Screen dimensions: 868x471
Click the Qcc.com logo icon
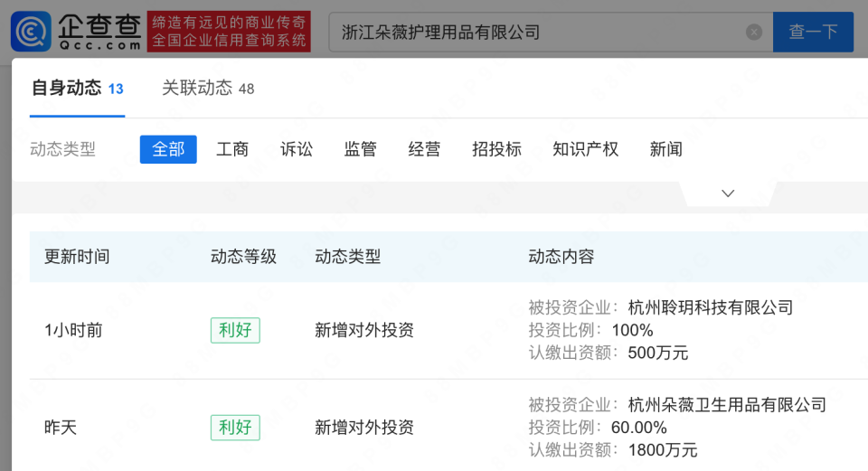pyautogui.click(x=31, y=32)
